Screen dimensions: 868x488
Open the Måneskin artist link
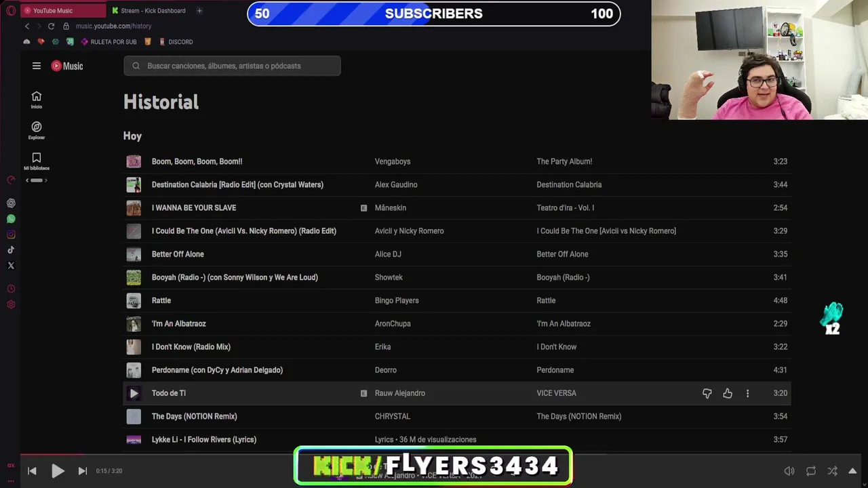tap(391, 208)
